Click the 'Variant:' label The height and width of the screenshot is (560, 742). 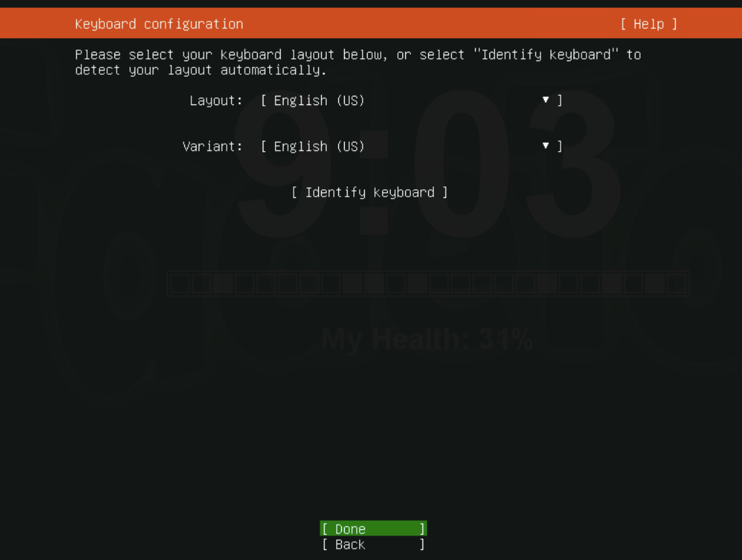[212, 146]
